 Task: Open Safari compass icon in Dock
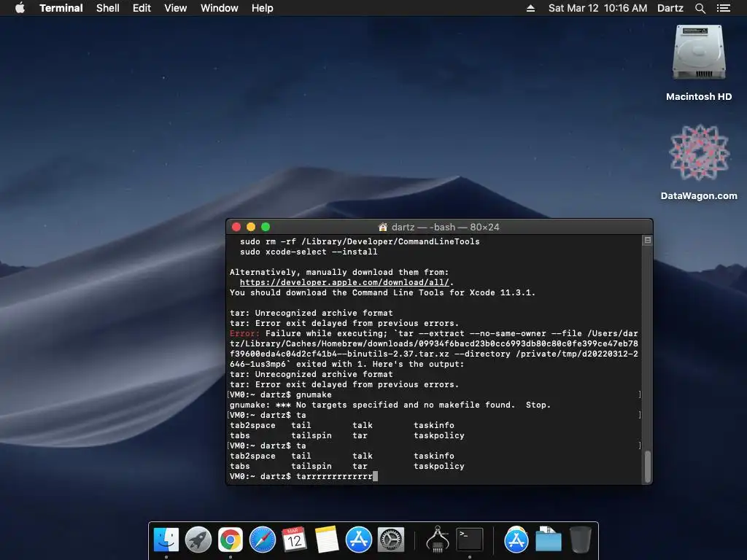pos(263,540)
